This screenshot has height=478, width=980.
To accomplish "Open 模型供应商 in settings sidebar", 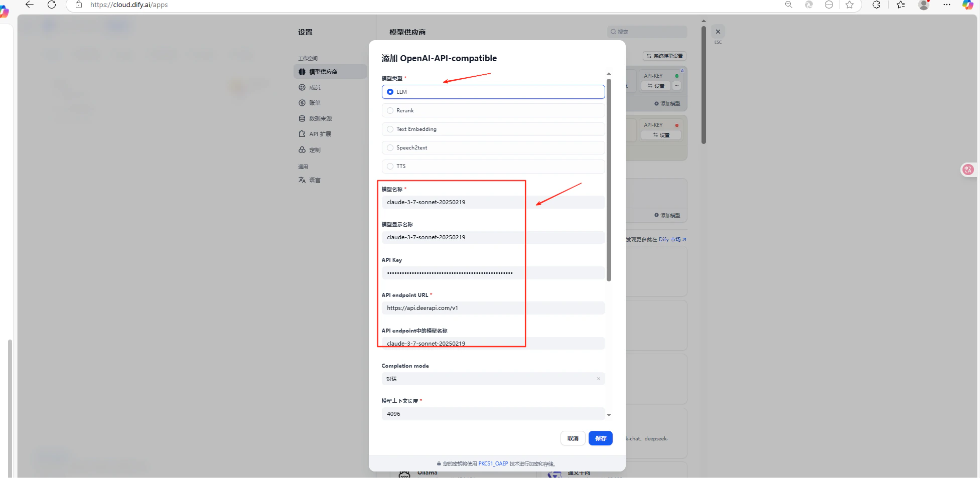I will coord(330,72).
